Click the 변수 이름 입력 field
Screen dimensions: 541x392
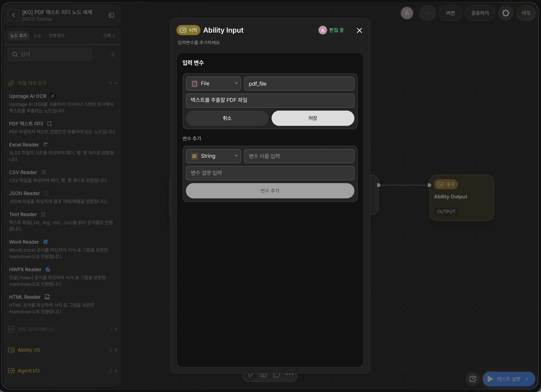(299, 156)
